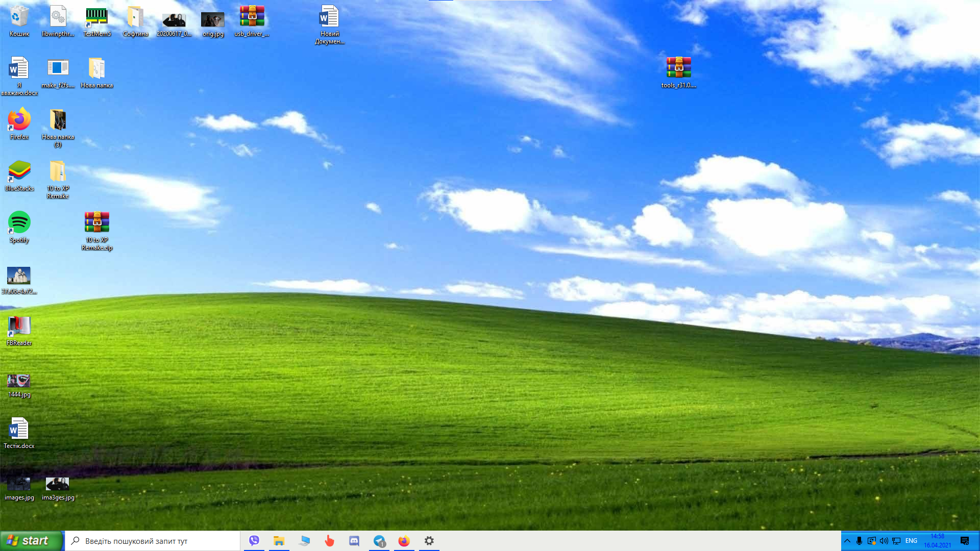
Task: Open the network status tray icon
Action: (x=896, y=541)
